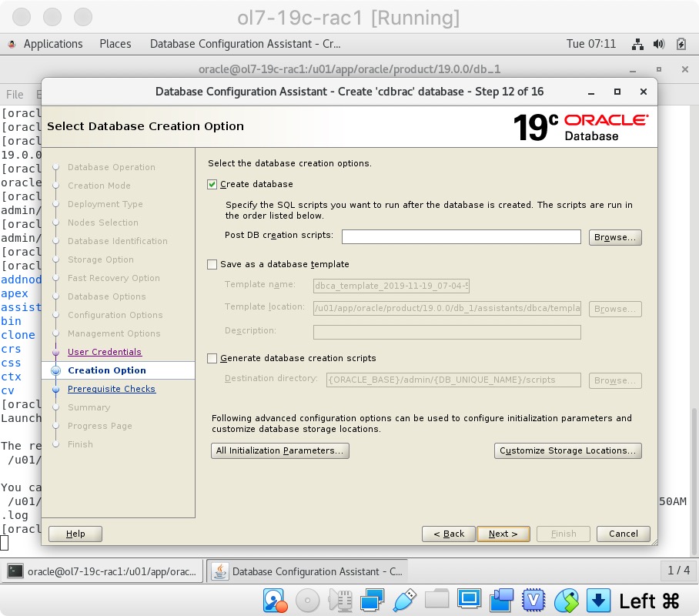
Task: Select Creation Option step in sidebar
Action: [x=106, y=370]
